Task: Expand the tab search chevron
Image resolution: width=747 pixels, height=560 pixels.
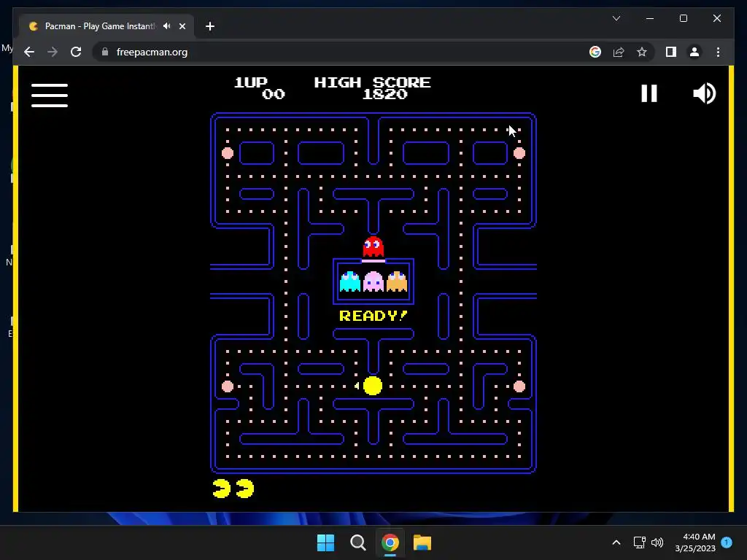Action: [616, 18]
